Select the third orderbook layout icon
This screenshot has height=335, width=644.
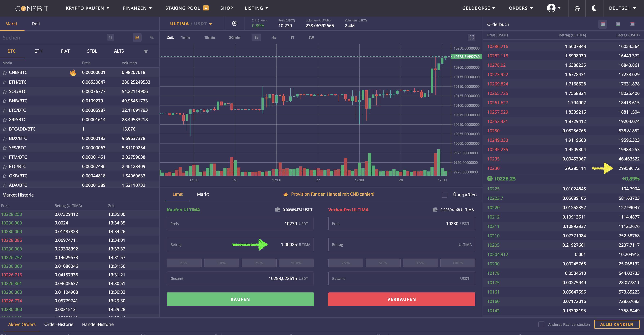click(632, 24)
